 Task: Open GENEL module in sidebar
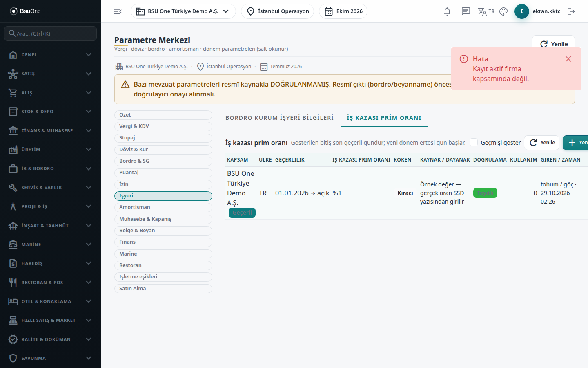click(51, 55)
